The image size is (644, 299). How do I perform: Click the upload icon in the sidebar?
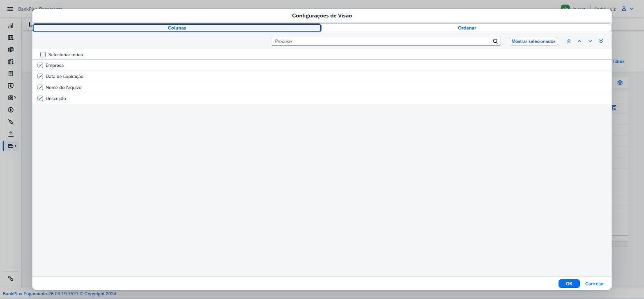11,134
